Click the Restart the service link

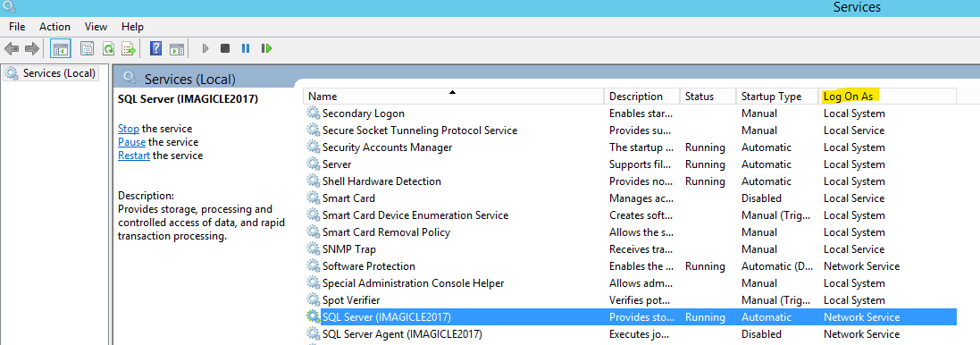pos(134,156)
